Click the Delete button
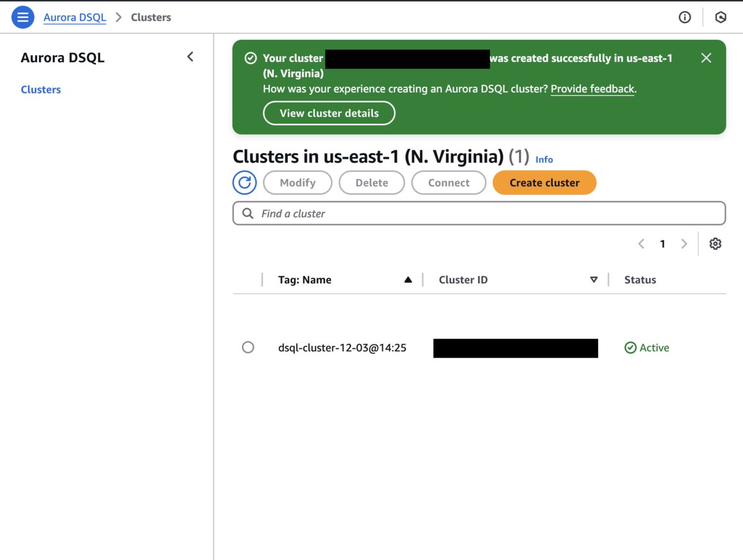743x560 pixels. (x=371, y=183)
